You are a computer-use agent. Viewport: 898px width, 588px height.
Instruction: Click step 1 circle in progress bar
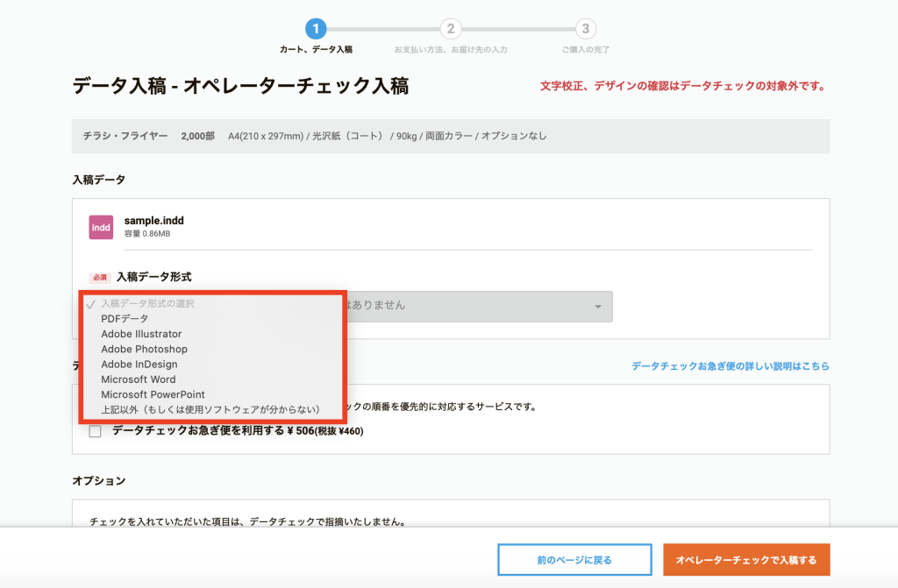tap(316, 29)
